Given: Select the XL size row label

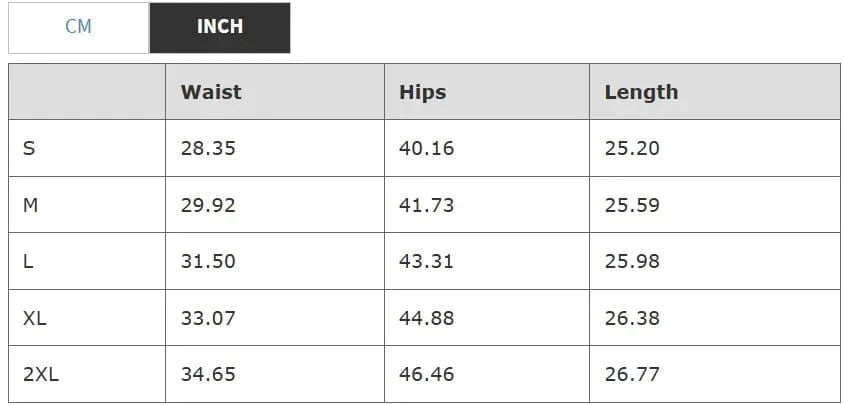Looking at the screenshot, I should [35, 319].
